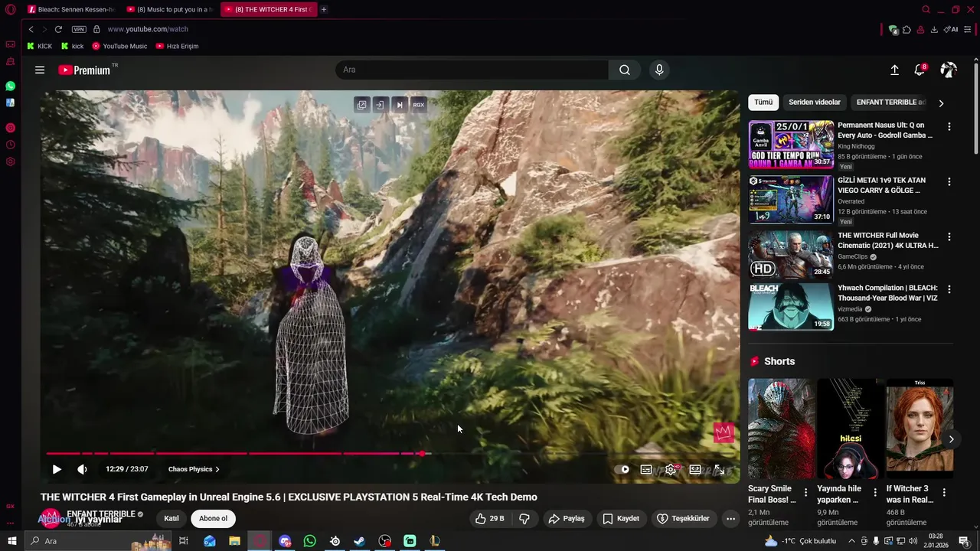980x551 pixels.
Task: Join channel with the Katıl button
Action: point(171,518)
